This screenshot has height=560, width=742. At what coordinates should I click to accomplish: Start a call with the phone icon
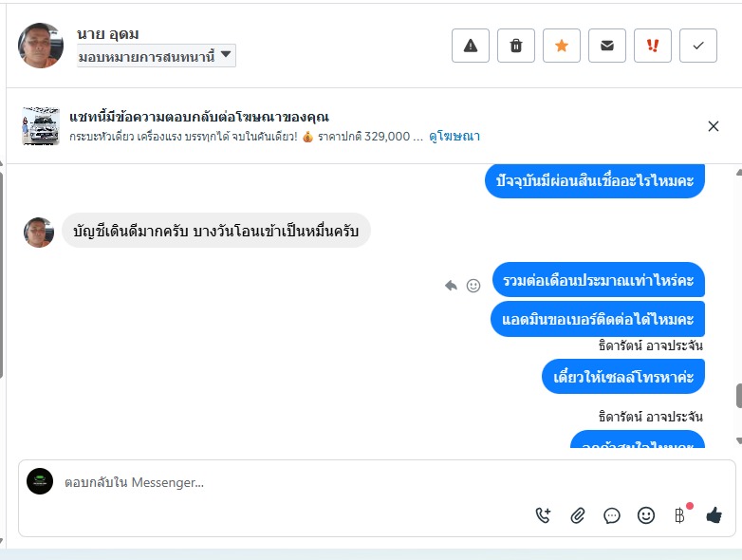[543, 515]
